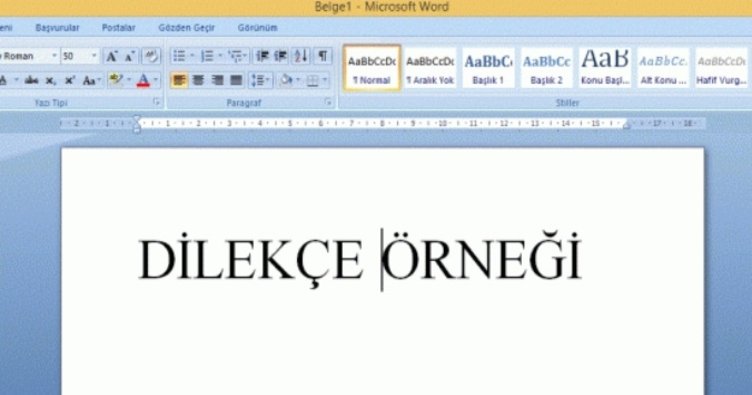Apply the Başlık 1 style
The width and height of the screenshot is (752, 395).
488,68
